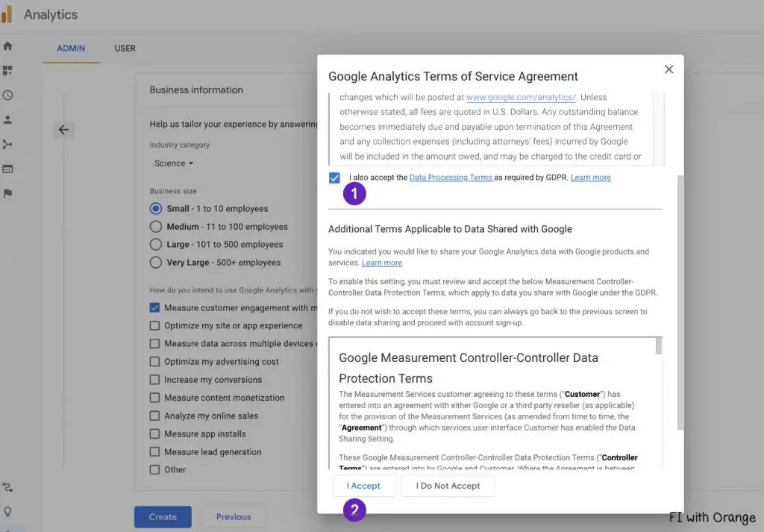Open Learn more link beside GDPR text
The width and height of the screenshot is (764, 532).
[591, 178]
